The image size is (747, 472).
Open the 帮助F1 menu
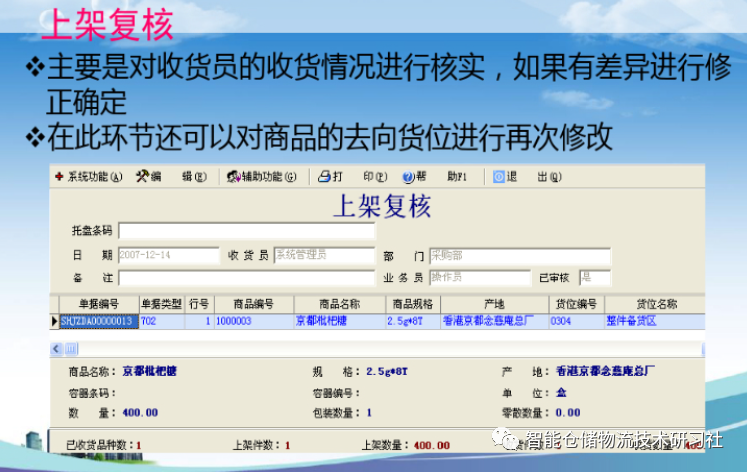[x=441, y=177]
